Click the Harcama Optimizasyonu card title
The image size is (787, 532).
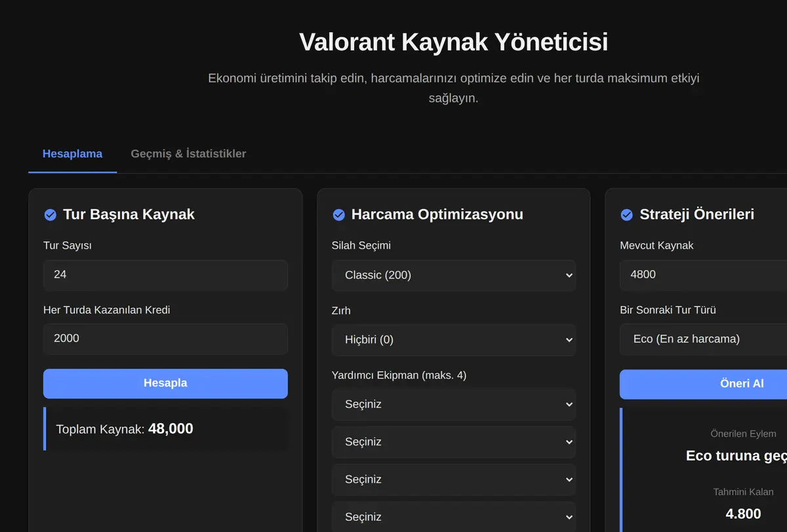pyautogui.click(x=437, y=215)
